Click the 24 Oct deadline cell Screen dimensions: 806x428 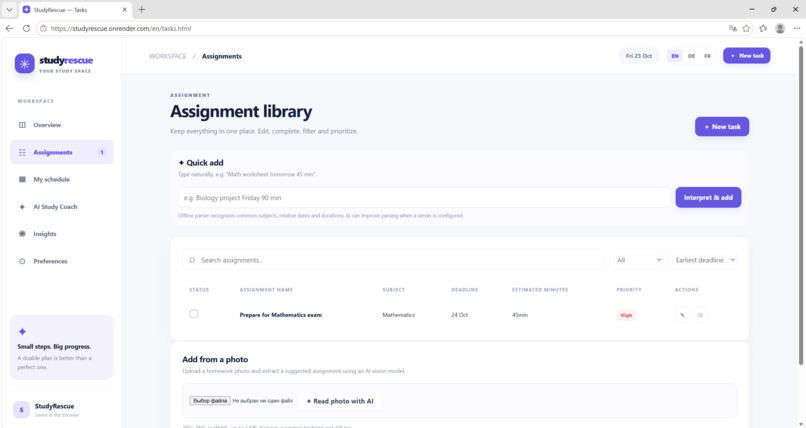point(460,315)
